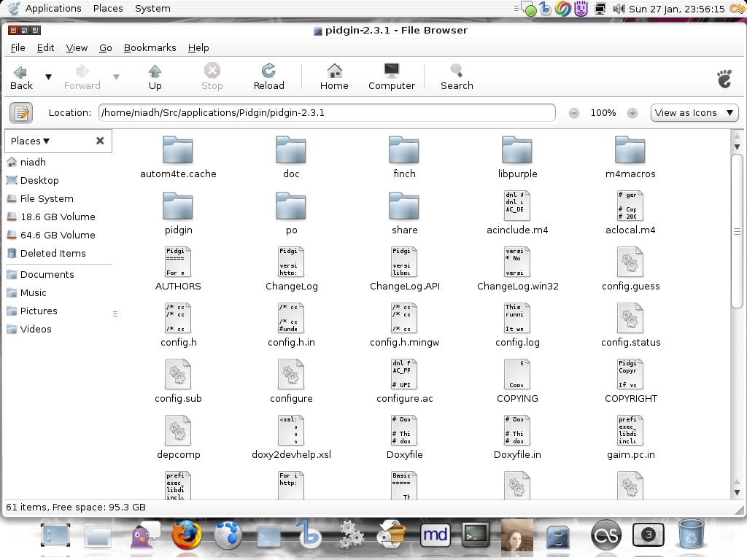Image resolution: width=747 pixels, height=560 pixels.
Task: Select the m4macros folder icon
Action: (x=630, y=149)
